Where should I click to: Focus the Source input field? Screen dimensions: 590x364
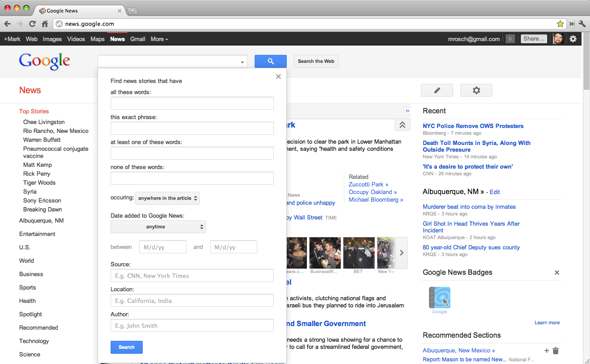pyautogui.click(x=192, y=276)
